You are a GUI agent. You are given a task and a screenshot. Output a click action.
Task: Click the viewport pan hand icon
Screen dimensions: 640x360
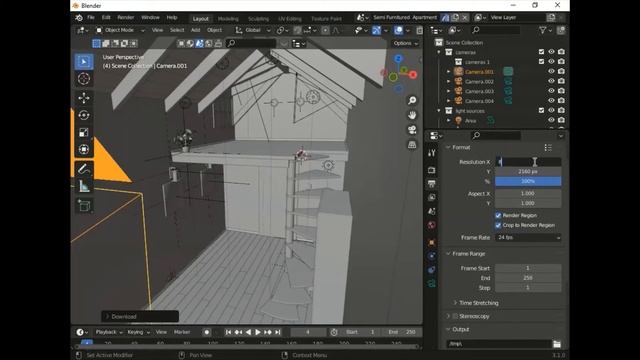[412, 115]
